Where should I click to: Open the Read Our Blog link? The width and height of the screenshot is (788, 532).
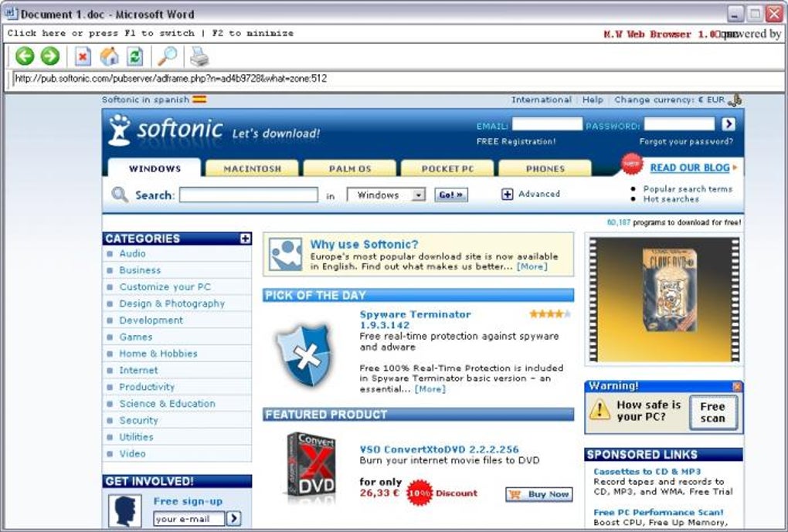click(x=689, y=168)
